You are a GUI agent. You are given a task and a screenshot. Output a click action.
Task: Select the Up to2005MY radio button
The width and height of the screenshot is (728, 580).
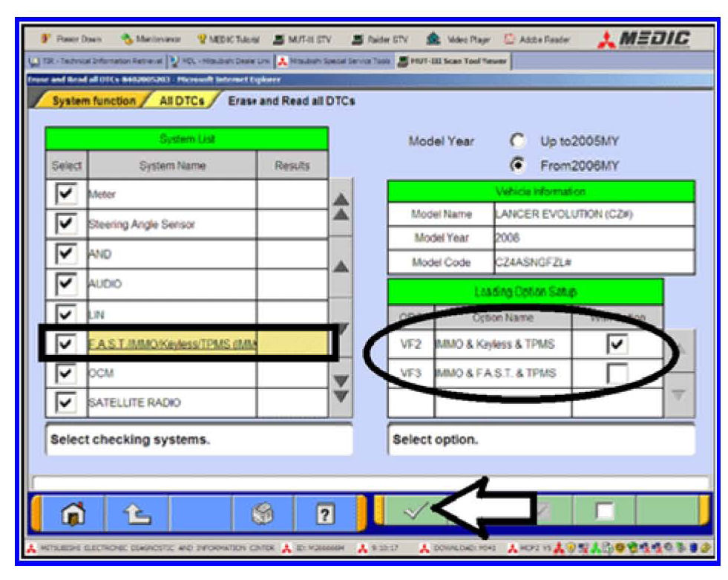518,141
